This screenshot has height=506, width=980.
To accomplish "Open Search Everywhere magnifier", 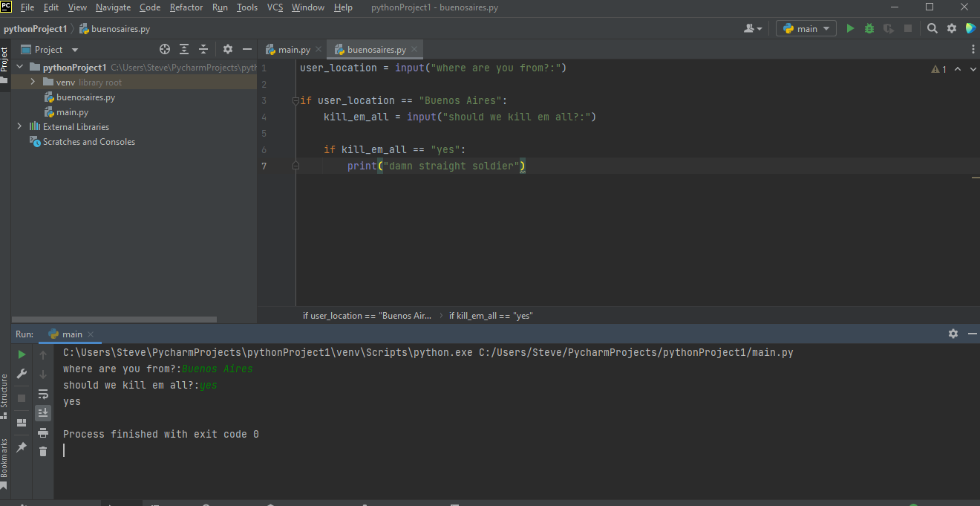I will pos(933,29).
